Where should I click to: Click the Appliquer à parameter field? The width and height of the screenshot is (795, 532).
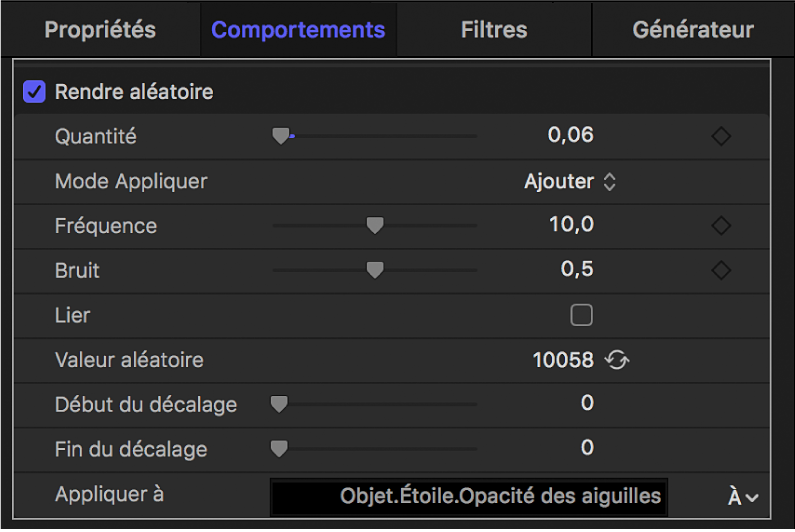[x=469, y=496]
